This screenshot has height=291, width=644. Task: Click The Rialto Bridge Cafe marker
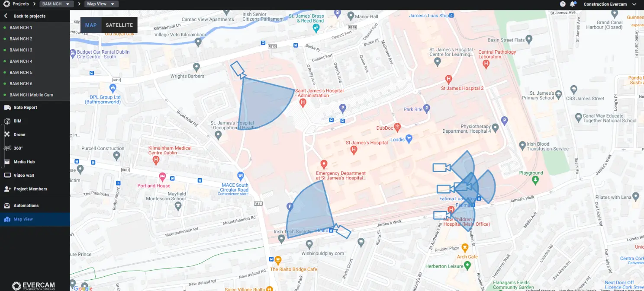[x=278, y=260]
